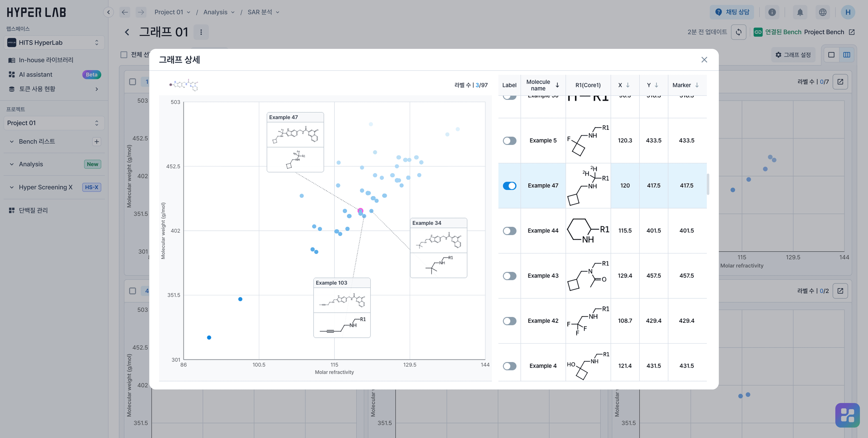The width and height of the screenshot is (868, 438).
Task: Go back with the left arrow navigation icon
Action: click(x=125, y=12)
